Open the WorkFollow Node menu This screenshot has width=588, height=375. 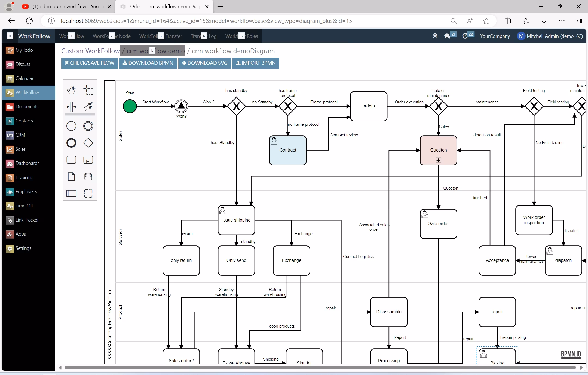point(112,36)
